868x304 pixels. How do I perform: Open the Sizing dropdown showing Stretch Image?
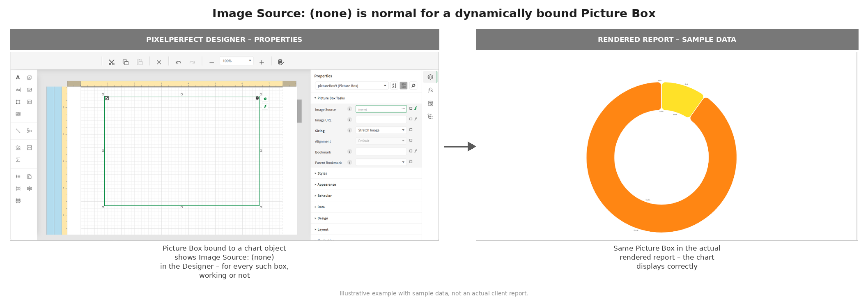pyautogui.click(x=381, y=130)
